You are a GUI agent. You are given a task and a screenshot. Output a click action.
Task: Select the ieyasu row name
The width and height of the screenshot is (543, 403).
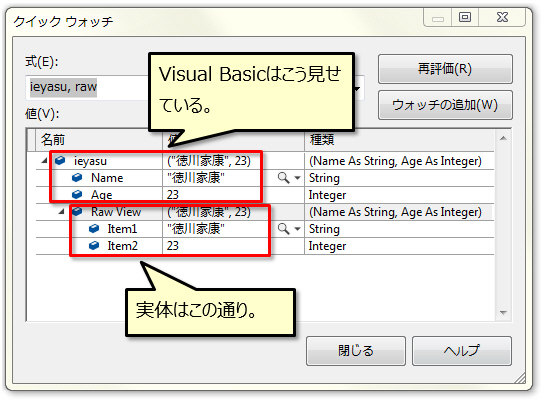90,161
